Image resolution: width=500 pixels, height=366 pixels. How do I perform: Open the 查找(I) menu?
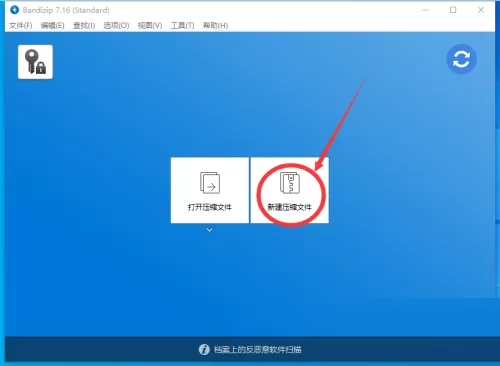[84, 26]
